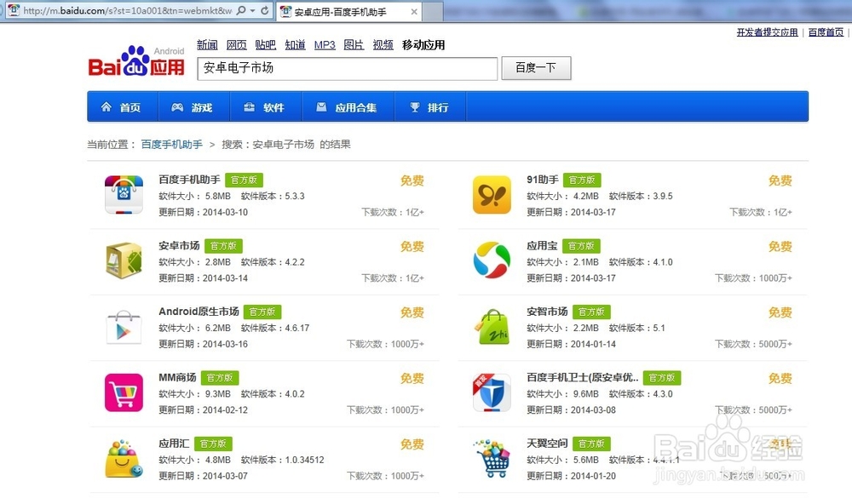Image resolution: width=852 pixels, height=504 pixels.
Task: Open the 软件 navigation tab
Action: (267, 106)
